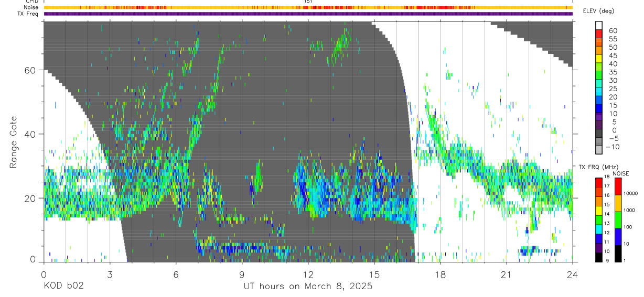Screen dimensions: 644x297
Task: Click the "Noise" row label at top left
Action: pos(31,7)
